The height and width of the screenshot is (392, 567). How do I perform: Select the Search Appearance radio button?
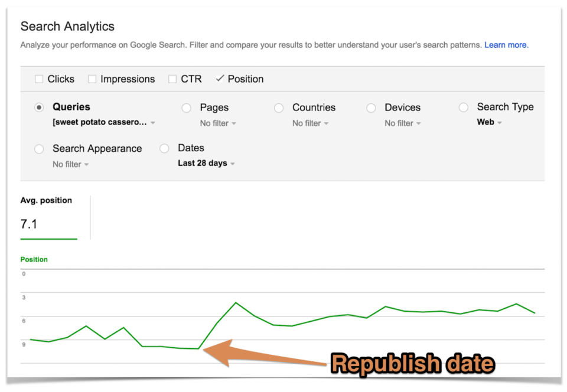[39, 149]
